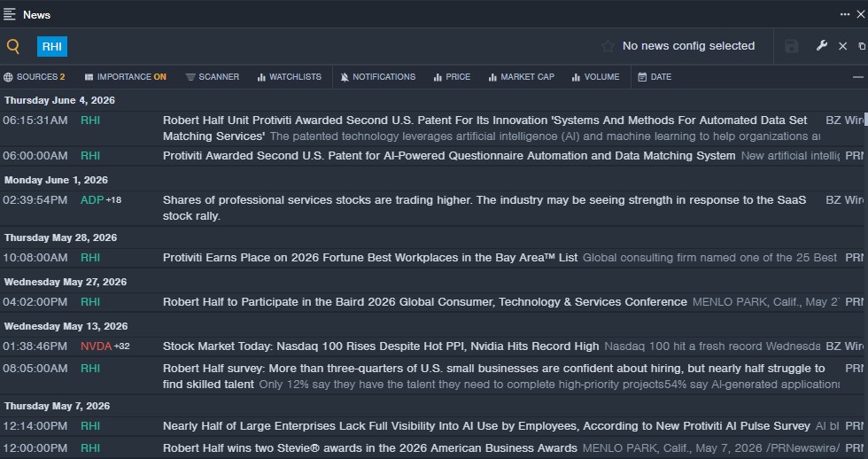This screenshot has width=868, height=459.
Task: Toggle Notifications bell filter
Action: (377, 77)
